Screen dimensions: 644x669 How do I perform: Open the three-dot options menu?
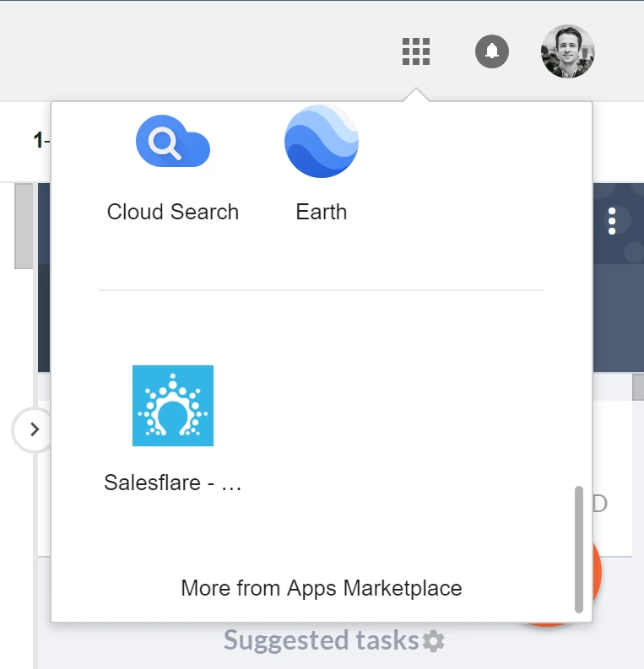click(x=612, y=221)
